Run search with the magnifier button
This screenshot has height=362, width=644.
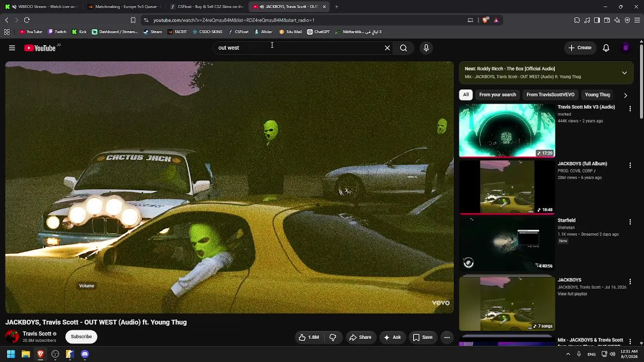pos(404,48)
